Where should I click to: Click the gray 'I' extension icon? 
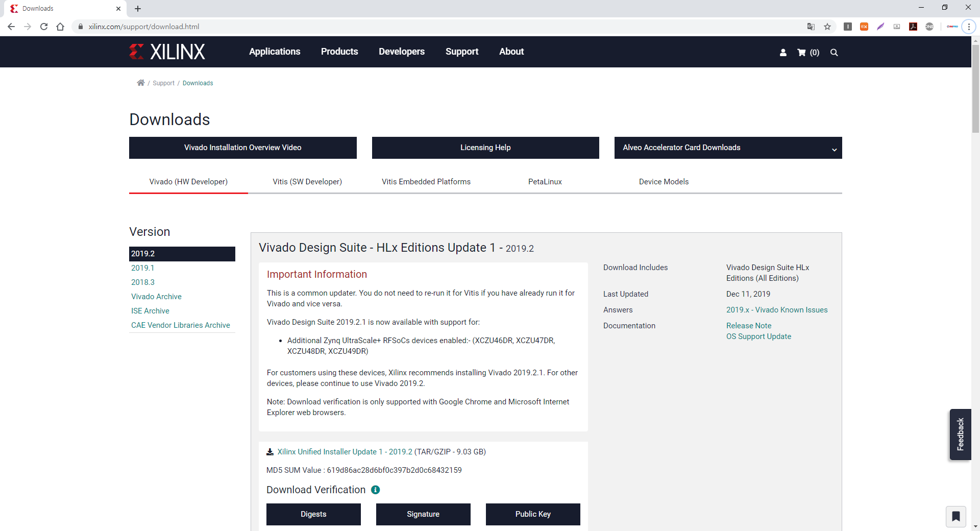(x=848, y=27)
